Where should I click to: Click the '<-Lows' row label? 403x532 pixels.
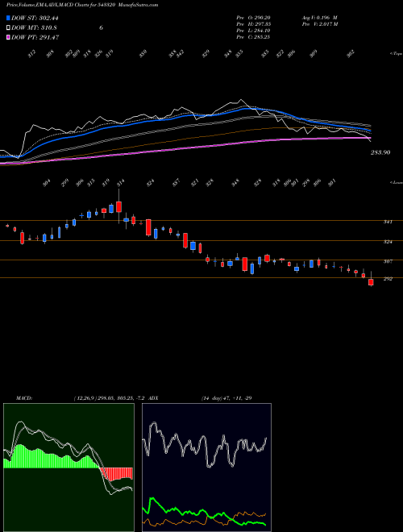396,182
